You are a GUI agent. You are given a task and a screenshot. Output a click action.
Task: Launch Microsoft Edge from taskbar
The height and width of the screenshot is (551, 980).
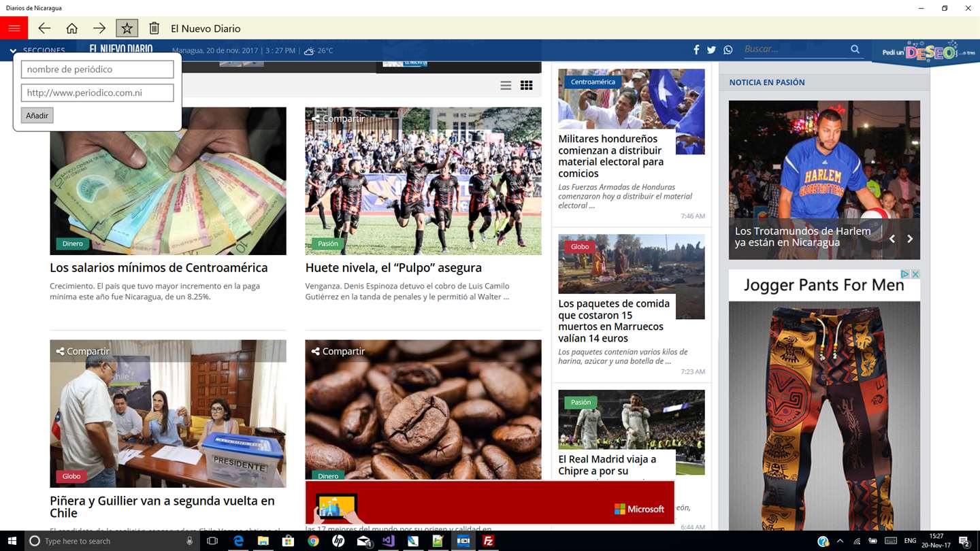tap(238, 541)
